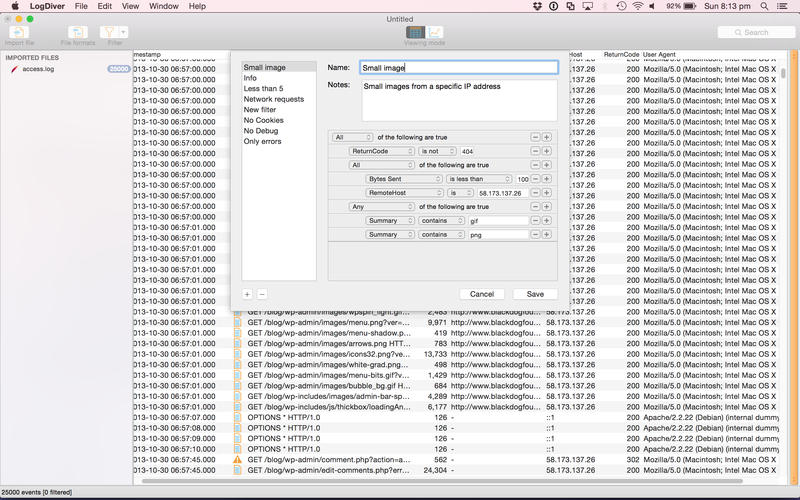Switch viewing mode to table view
The width and height of the screenshot is (800, 500).
tap(415, 32)
